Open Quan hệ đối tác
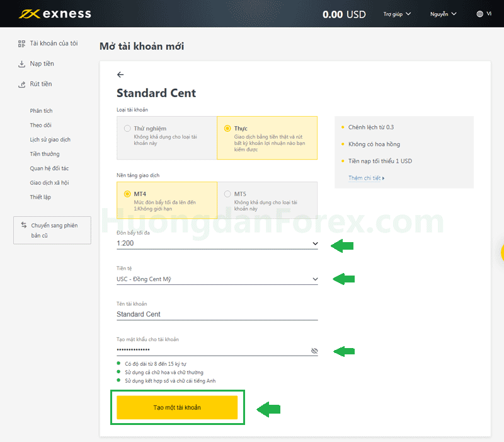 click(49, 168)
